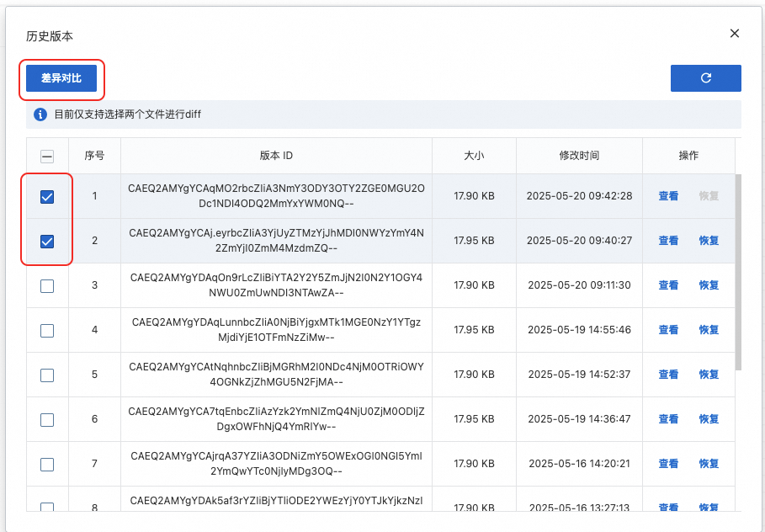Click the 17.95 KB size in row 2
Screen dimensions: 765x532
(x=474, y=241)
